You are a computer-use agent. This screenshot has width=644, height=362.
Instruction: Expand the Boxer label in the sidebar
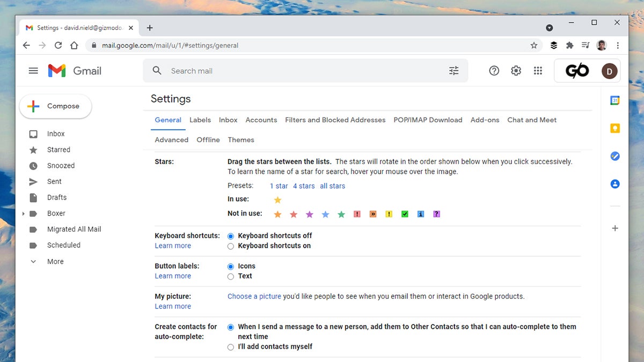coord(23,213)
